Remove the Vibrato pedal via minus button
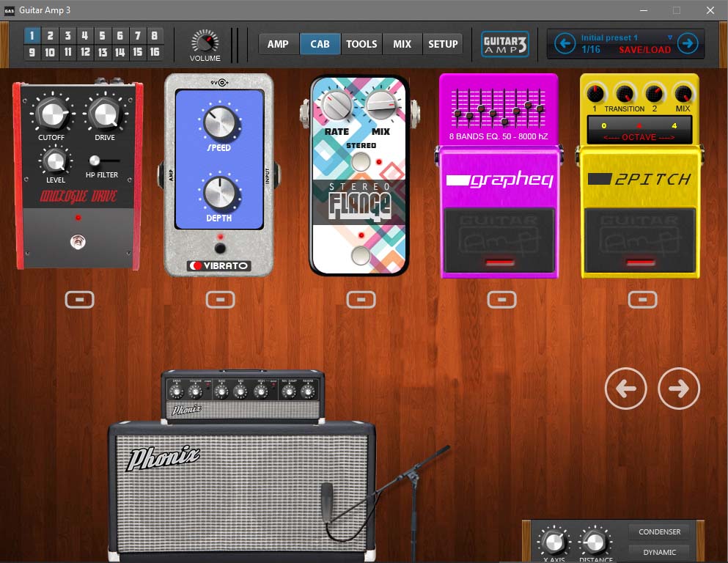 tap(220, 300)
